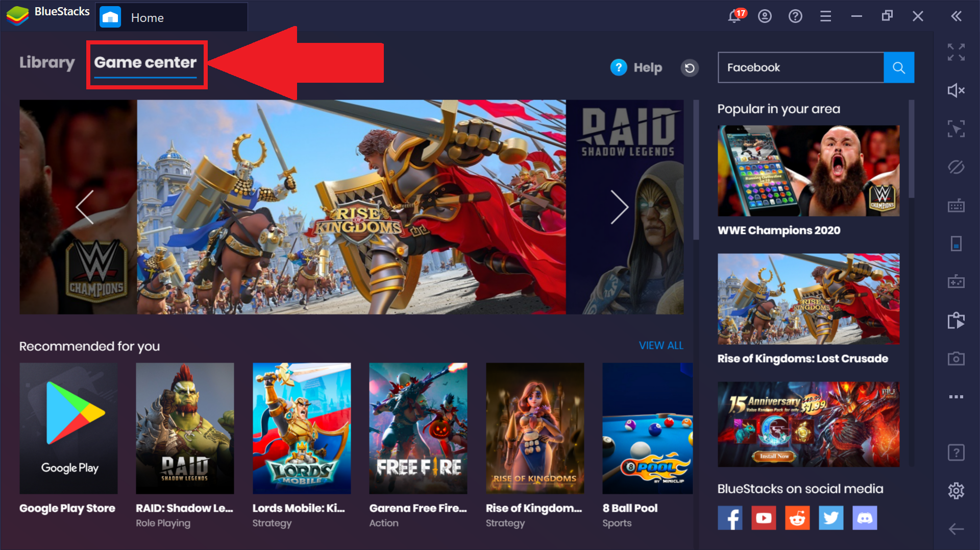Select the Home tab
This screenshot has width=980, height=550.
coord(171,17)
